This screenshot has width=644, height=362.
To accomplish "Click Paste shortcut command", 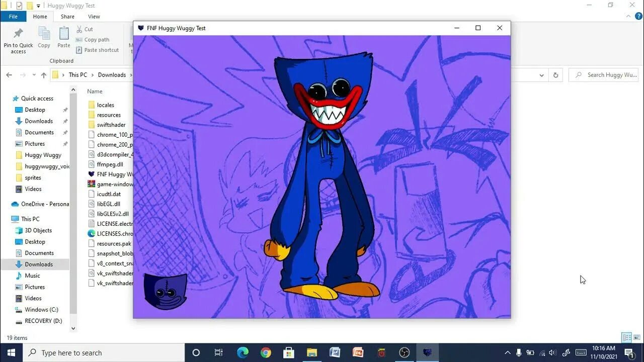I will (98, 50).
